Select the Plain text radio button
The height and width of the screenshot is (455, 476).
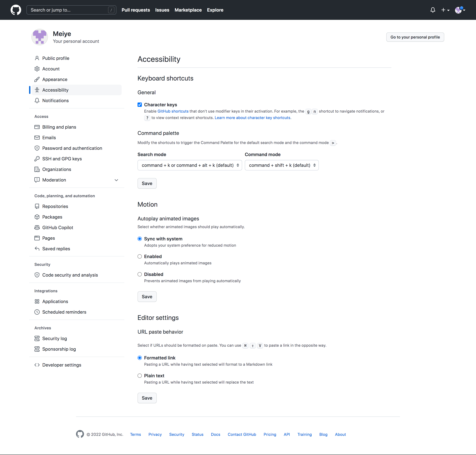coord(140,376)
